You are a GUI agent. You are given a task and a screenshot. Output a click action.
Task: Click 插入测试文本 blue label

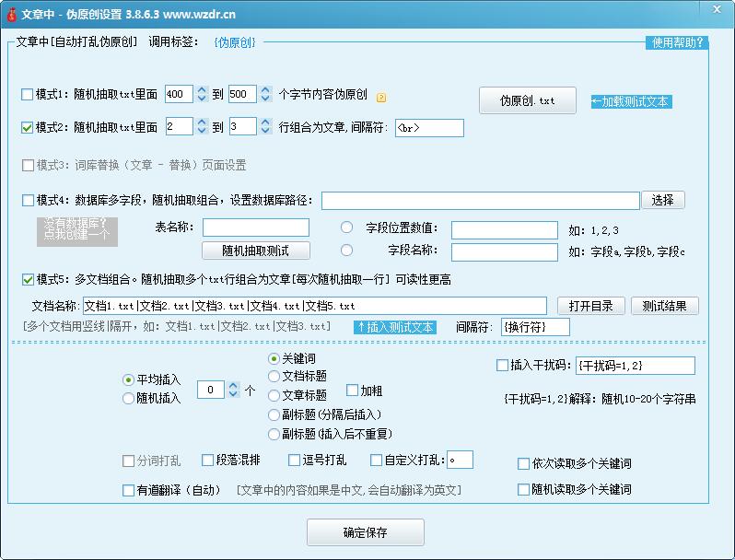pos(395,327)
